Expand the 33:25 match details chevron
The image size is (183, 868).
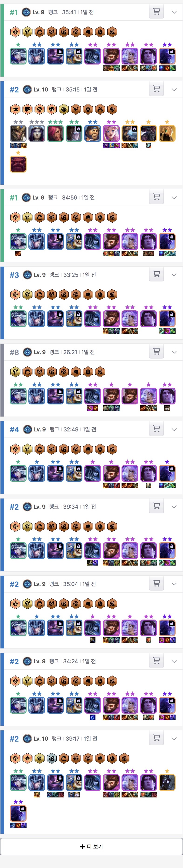click(x=174, y=275)
